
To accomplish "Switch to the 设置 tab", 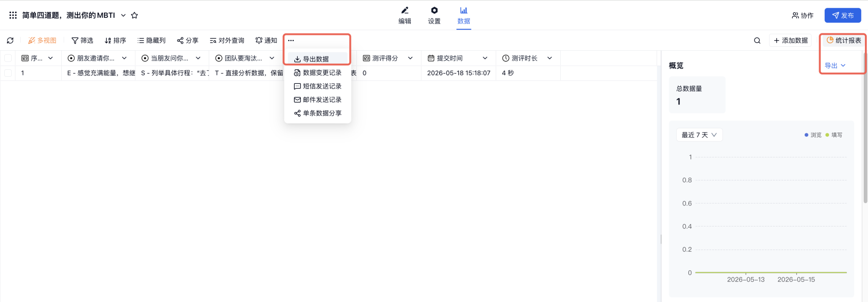I will coord(434,16).
